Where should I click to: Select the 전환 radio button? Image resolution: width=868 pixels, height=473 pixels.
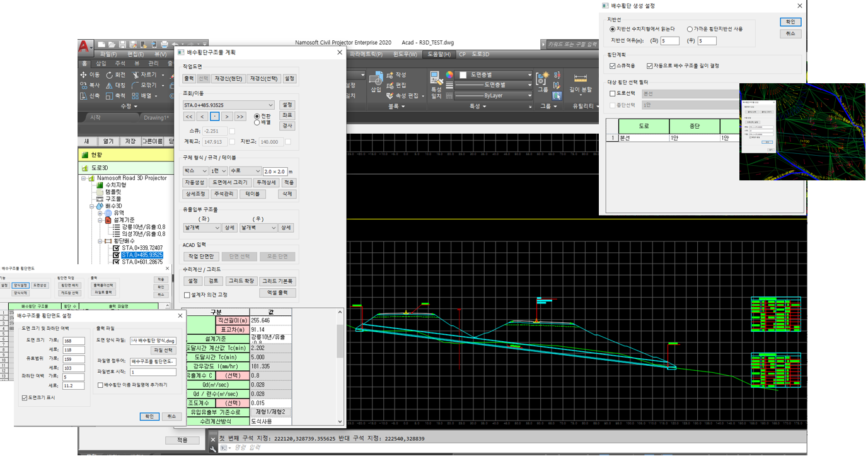(x=257, y=116)
